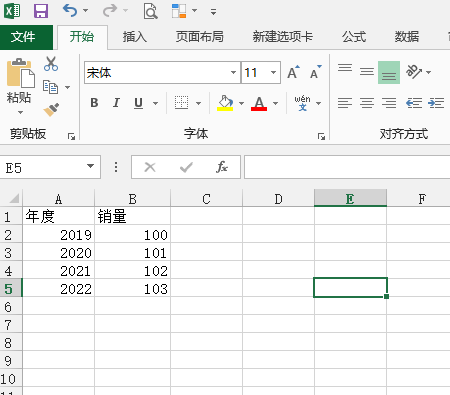Open underline style dropdown arrow
This screenshot has width=450, height=395.
coord(155,103)
